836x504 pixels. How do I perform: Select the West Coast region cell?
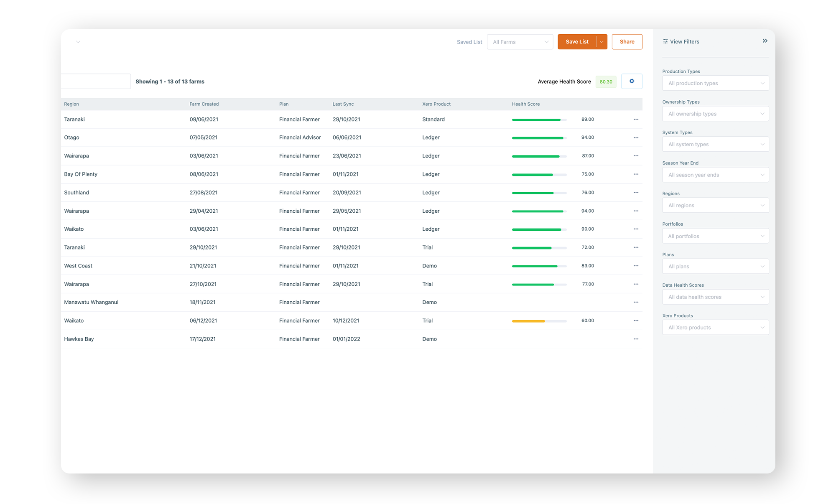click(x=78, y=266)
